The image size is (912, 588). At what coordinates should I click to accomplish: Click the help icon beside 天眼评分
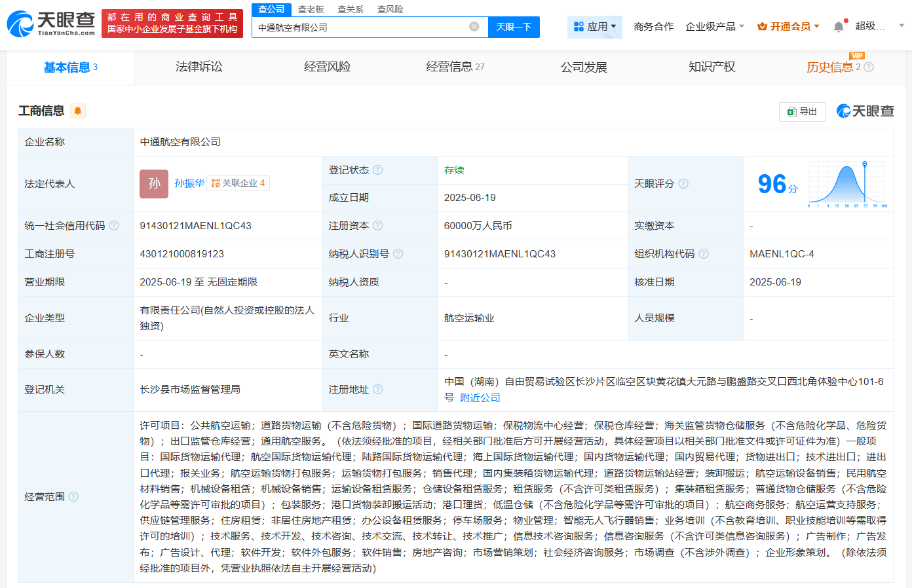(683, 184)
